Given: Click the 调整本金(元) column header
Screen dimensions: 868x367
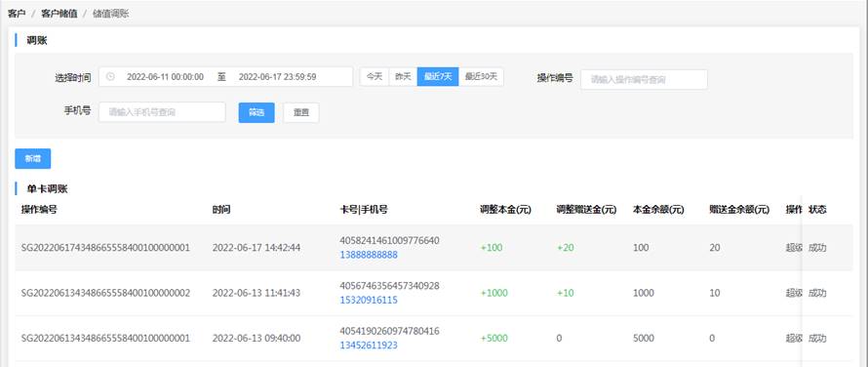Looking at the screenshot, I should pyautogui.click(x=506, y=210).
